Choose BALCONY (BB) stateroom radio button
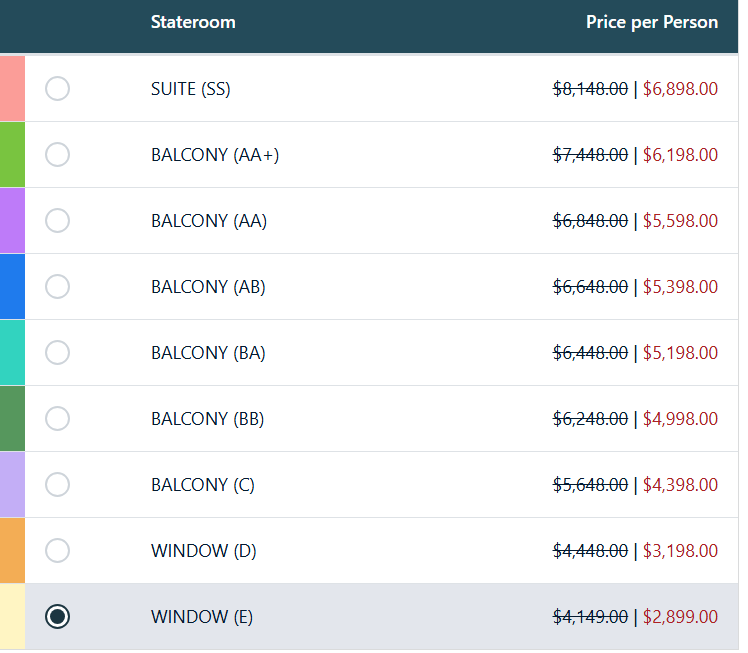The height and width of the screenshot is (653, 748). pos(57,419)
